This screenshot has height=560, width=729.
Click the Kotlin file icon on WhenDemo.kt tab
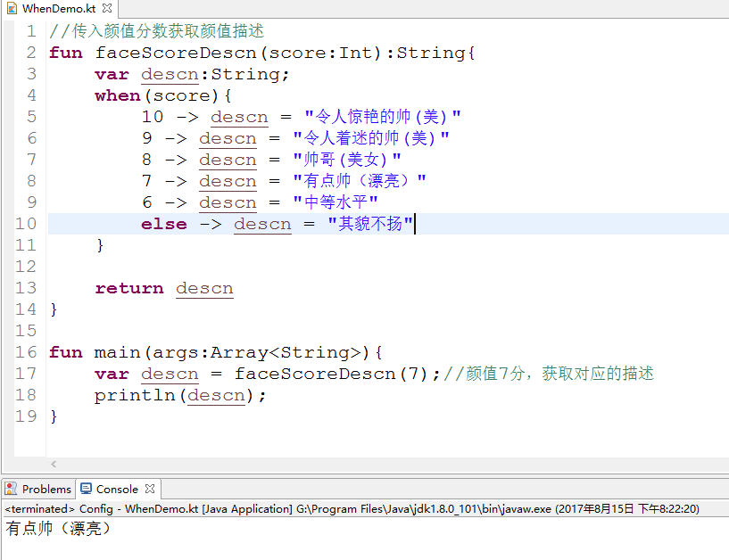(12, 8)
